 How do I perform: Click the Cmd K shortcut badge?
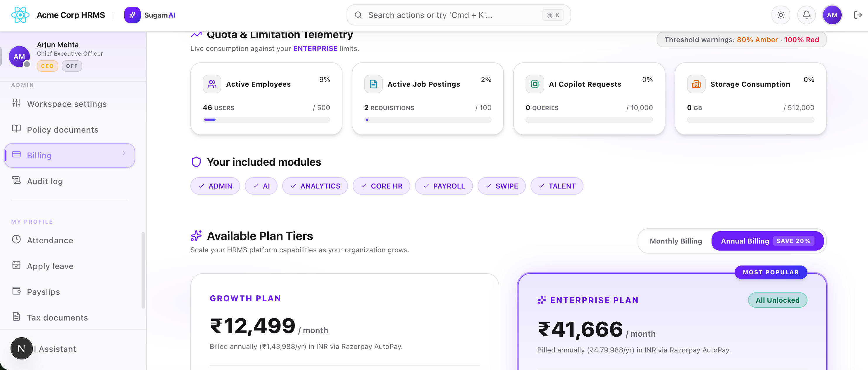coord(553,15)
